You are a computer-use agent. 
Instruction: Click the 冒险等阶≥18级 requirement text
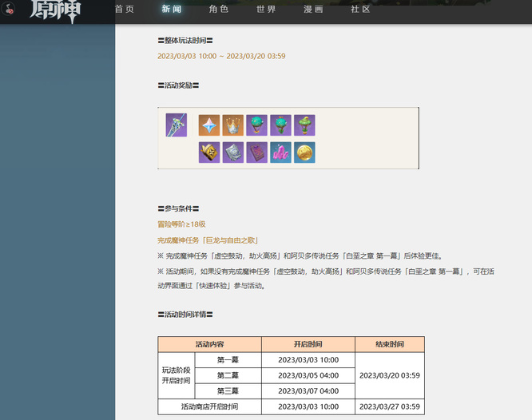click(181, 224)
